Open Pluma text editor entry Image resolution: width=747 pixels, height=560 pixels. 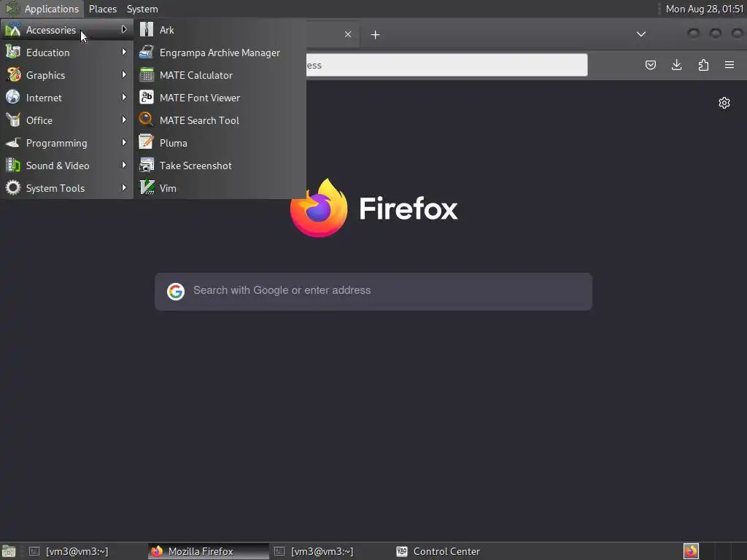(220, 143)
